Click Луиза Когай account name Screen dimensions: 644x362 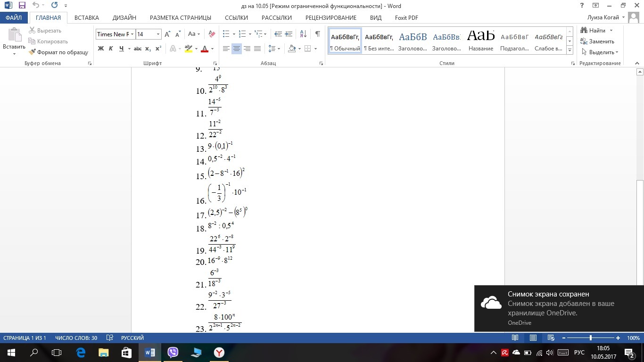pyautogui.click(x=603, y=18)
